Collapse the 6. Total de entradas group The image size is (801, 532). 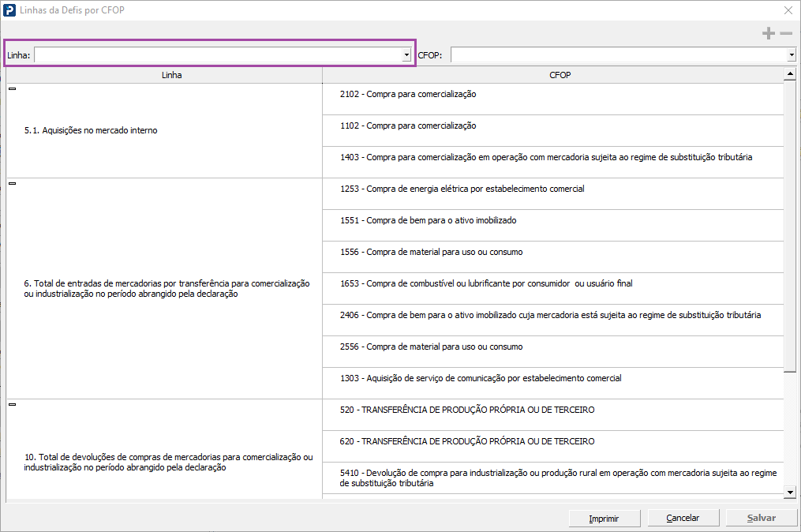click(x=13, y=183)
